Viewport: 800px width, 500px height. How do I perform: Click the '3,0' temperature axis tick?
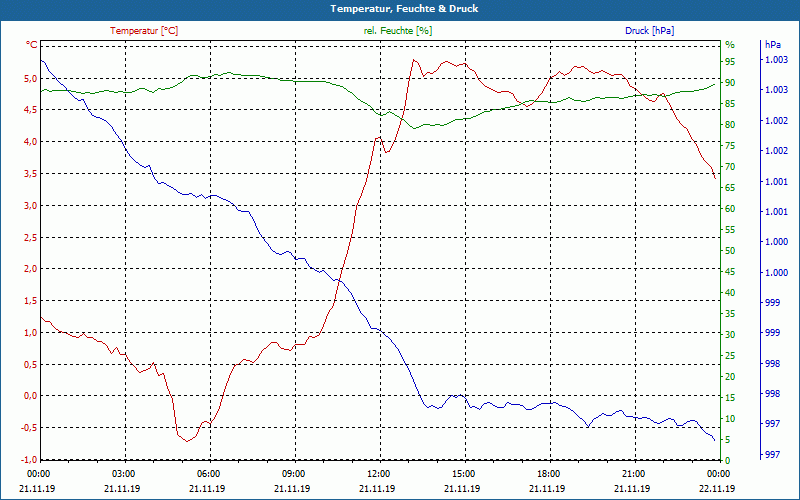click(31, 206)
